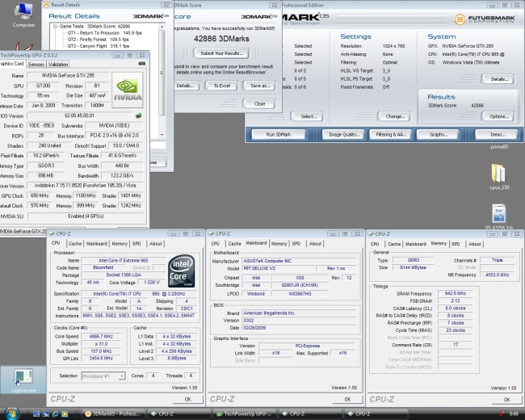Click the Result Details scrollbar up arrow
The height and width of the screenshot is (420, 525).
162,27
